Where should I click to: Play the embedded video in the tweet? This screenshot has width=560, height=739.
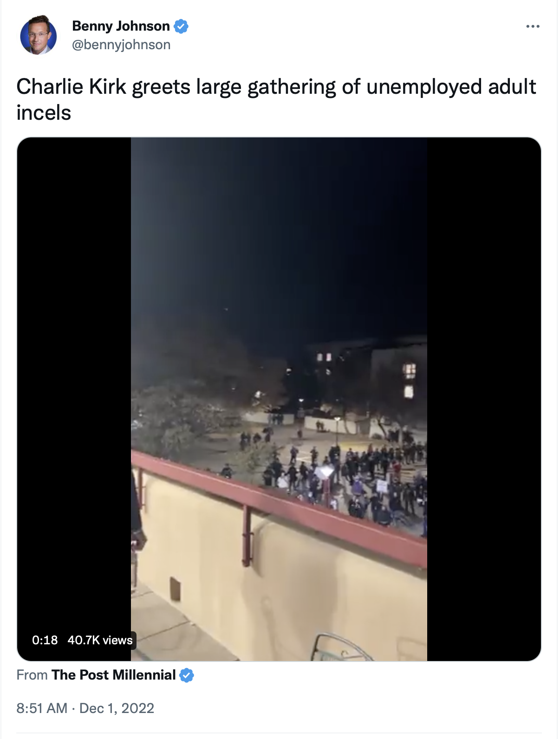(279, 399)
